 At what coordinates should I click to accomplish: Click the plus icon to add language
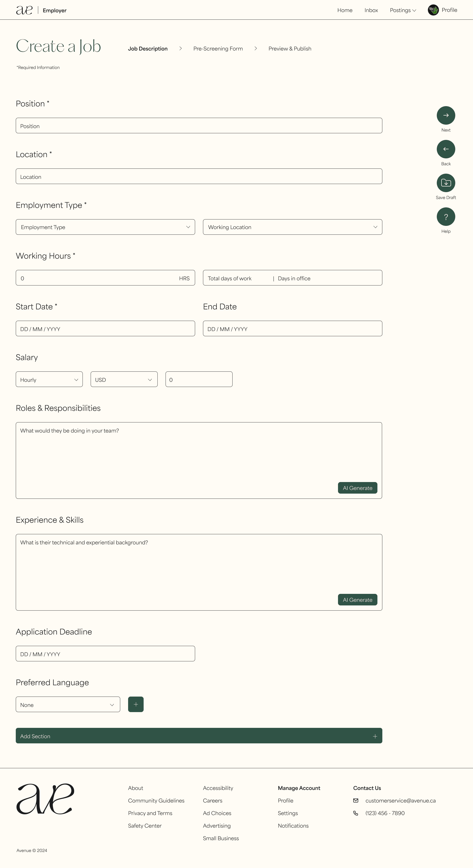pos(136,704)
